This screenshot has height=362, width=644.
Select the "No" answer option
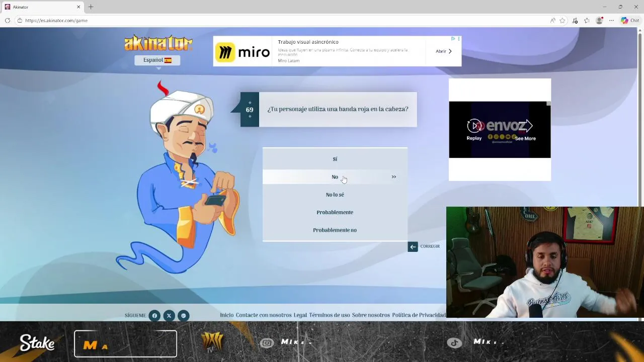335,177
